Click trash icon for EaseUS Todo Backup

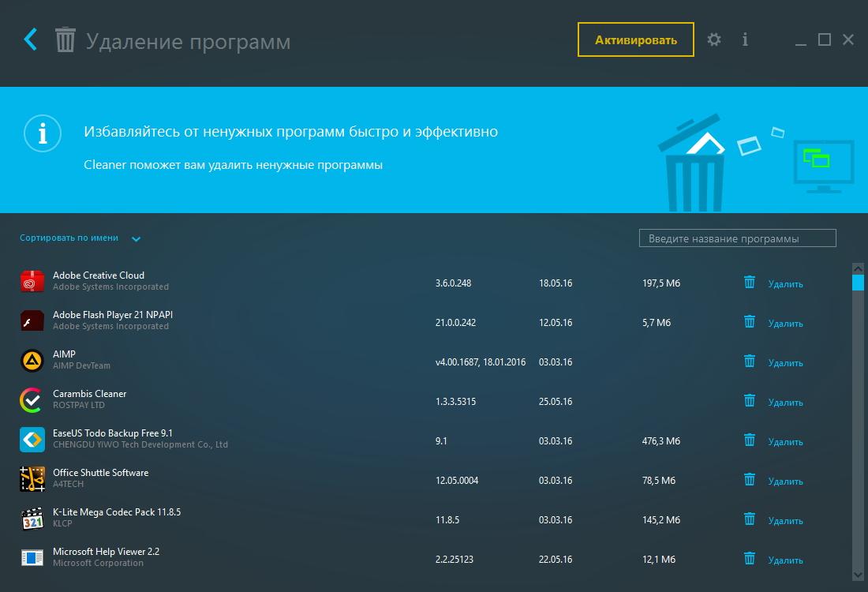pyautogui.click(x=750, y=440)
